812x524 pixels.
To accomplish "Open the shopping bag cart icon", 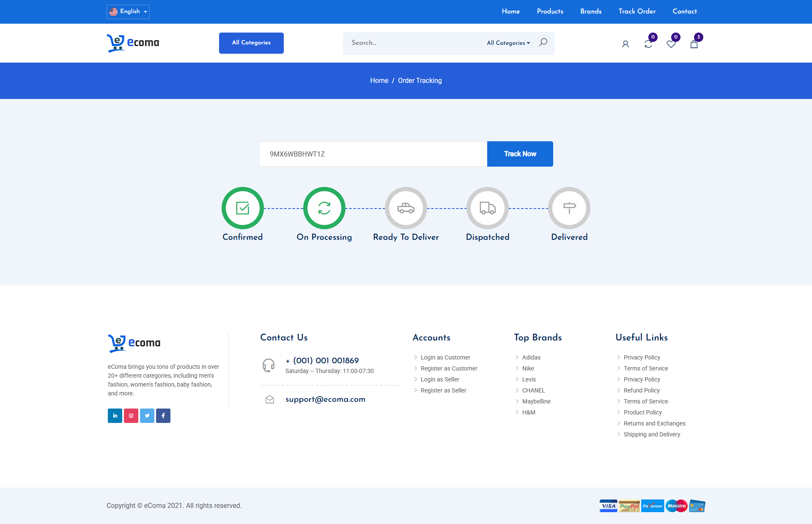I will [x=694, y=44].
